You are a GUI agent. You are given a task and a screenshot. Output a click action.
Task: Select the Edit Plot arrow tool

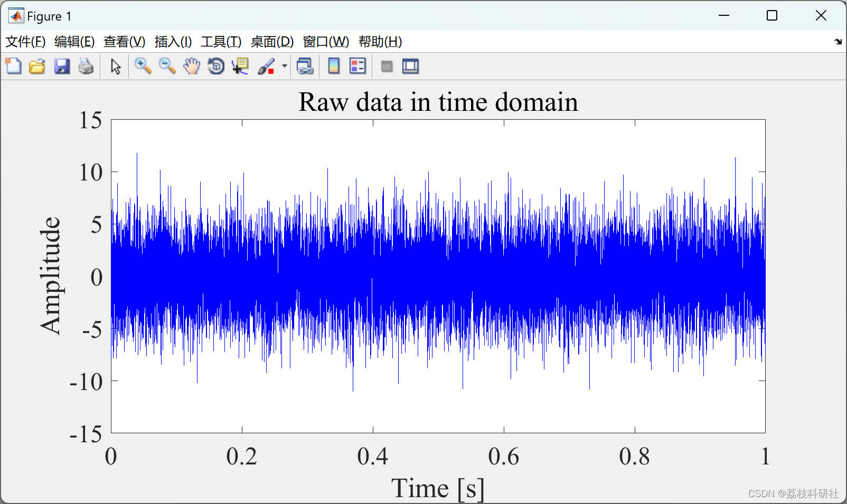tap(116, 66)
